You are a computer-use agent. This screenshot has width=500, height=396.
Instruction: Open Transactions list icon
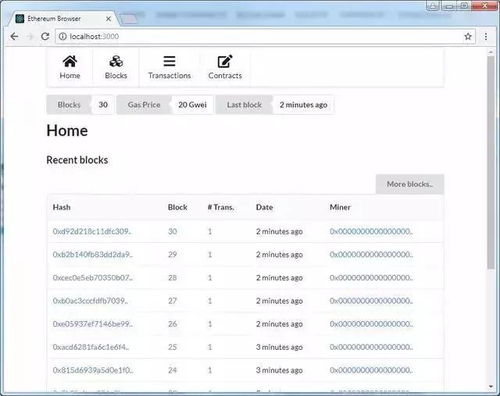[x=169, y=61]
